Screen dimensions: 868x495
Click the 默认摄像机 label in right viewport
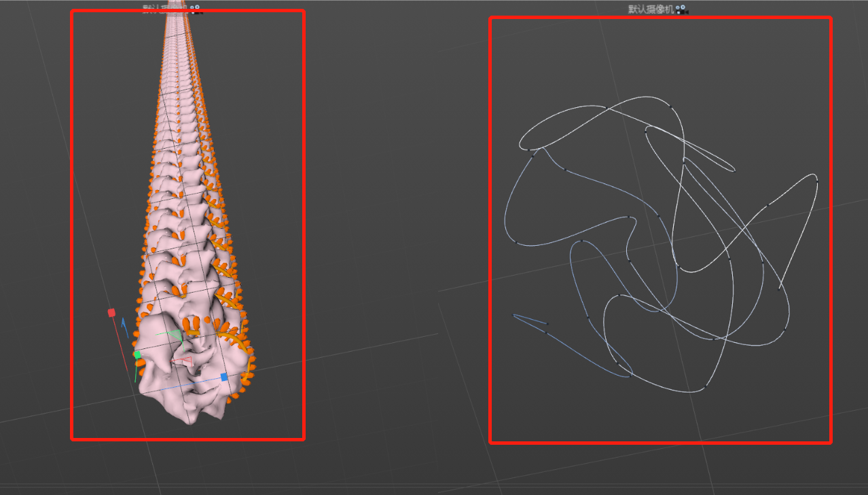(651, 10)
